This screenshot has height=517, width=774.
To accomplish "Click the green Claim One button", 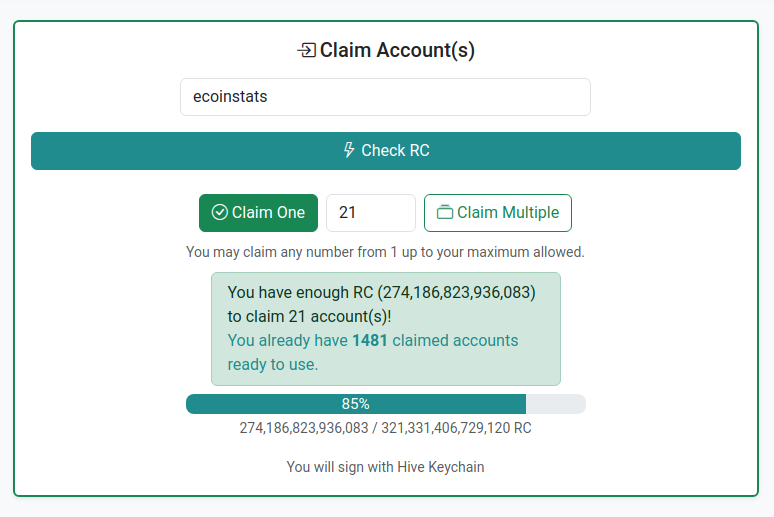I will point(258,213).
